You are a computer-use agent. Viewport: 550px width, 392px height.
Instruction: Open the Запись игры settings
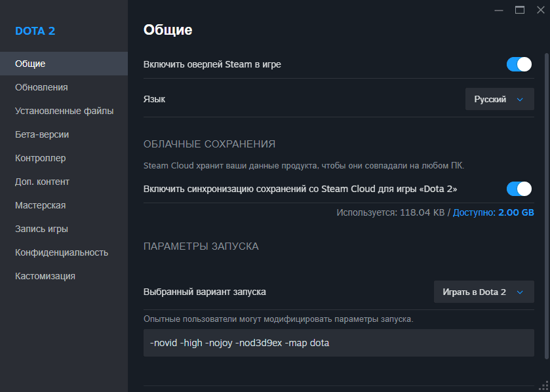(36, 228)
